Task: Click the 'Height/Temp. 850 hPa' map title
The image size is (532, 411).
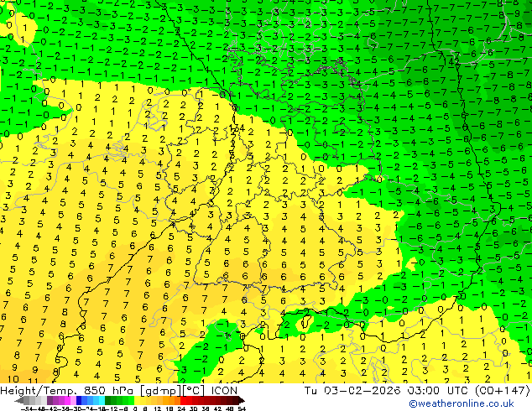Action: [x=66, y=390]
